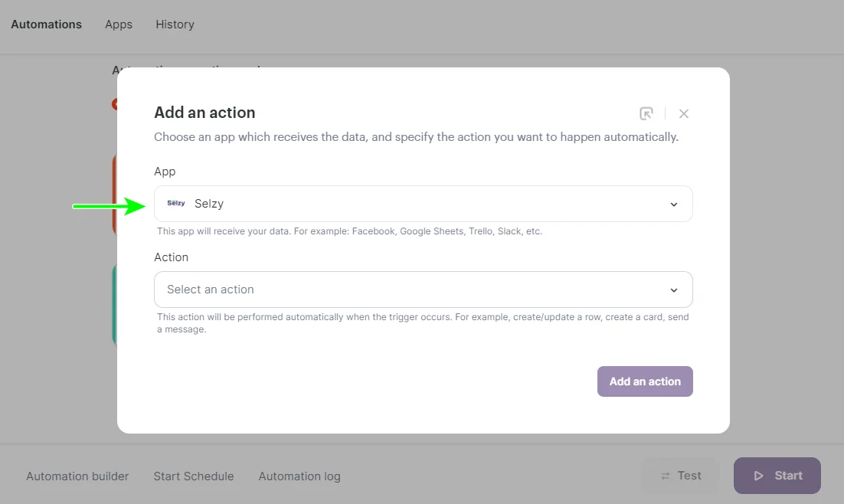Viewport: 844px width, 504px height.
Task: Open the "Select an action" combo box
Action: click(423, 290)
